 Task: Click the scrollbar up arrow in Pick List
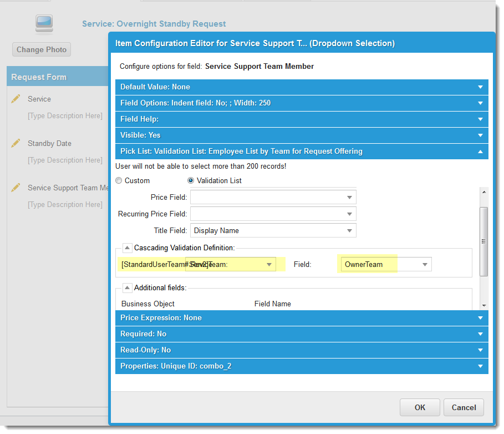tap(483, 191)
